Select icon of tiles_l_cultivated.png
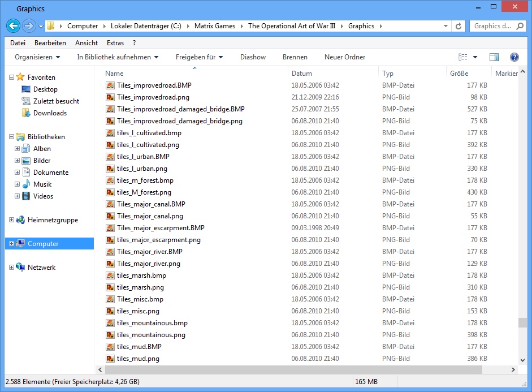 (x=110, y=145)
